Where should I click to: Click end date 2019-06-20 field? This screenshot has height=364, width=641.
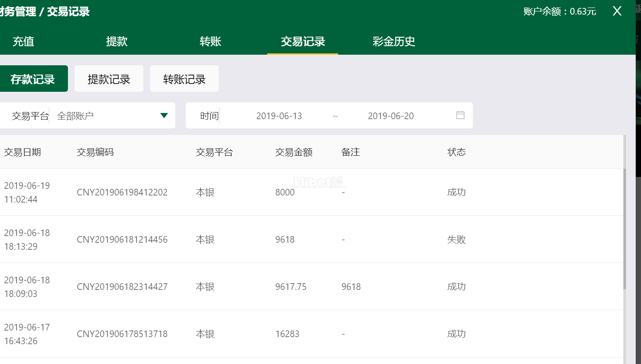click(x=390, y=116)
